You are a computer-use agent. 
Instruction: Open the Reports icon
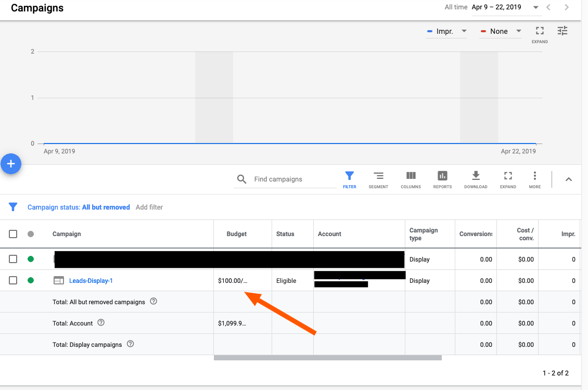[x=442, y=179]
